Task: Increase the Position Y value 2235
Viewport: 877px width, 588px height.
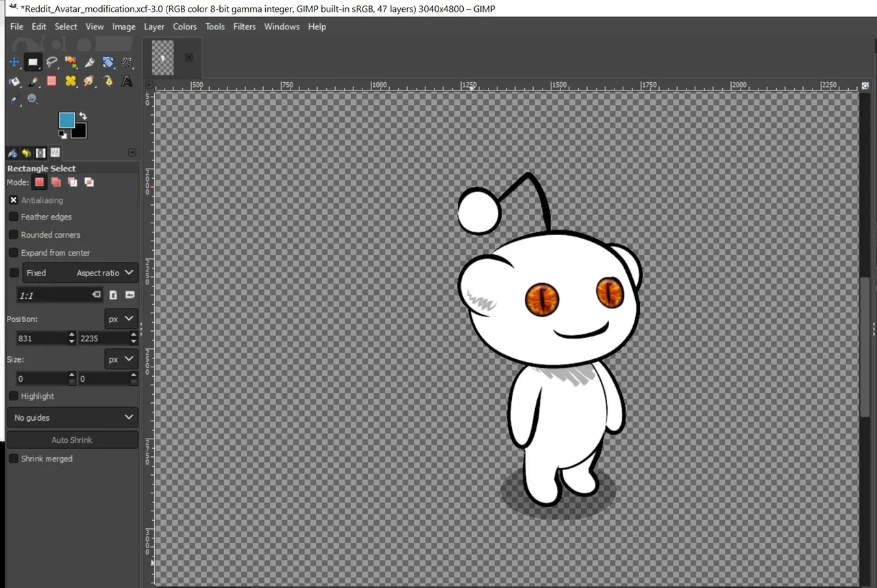Action: 134,335
